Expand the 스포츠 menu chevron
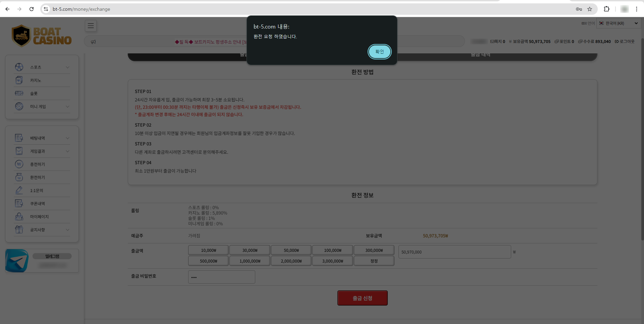Viewport: 644px width, 324px height. pyautogui.click(x=67, y=67)
